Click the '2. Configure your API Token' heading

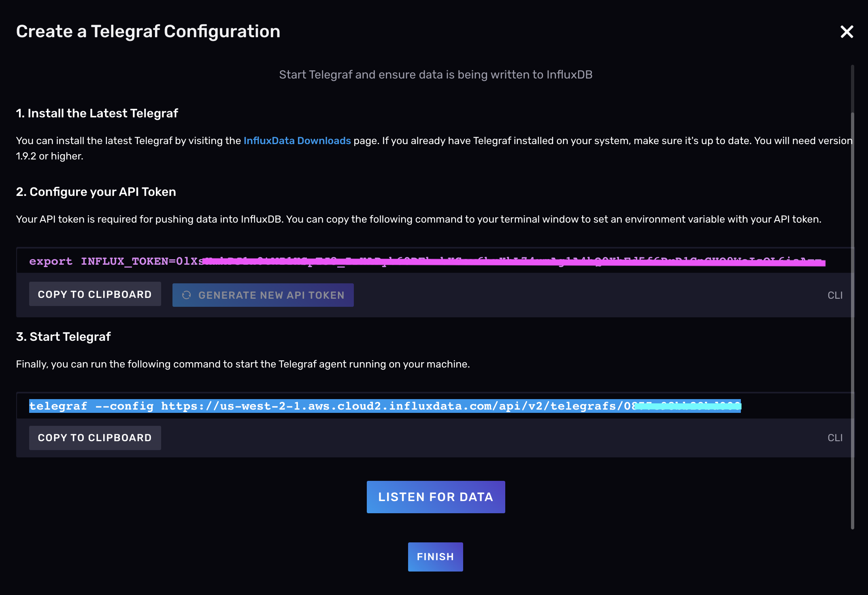[x=96, y=192]
